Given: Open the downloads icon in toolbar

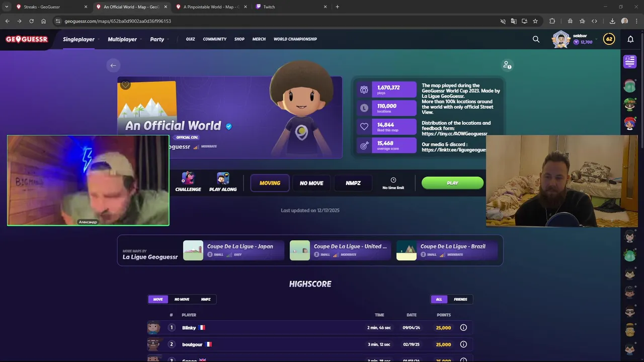Looking at the screenshot, I should 612,21.
